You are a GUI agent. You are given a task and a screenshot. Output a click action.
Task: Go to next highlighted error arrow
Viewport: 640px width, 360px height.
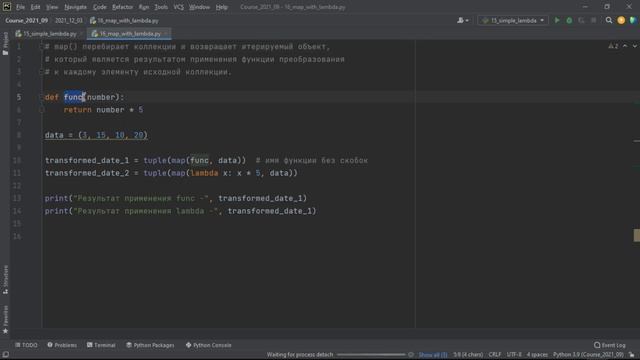click(x=634, y=47)
